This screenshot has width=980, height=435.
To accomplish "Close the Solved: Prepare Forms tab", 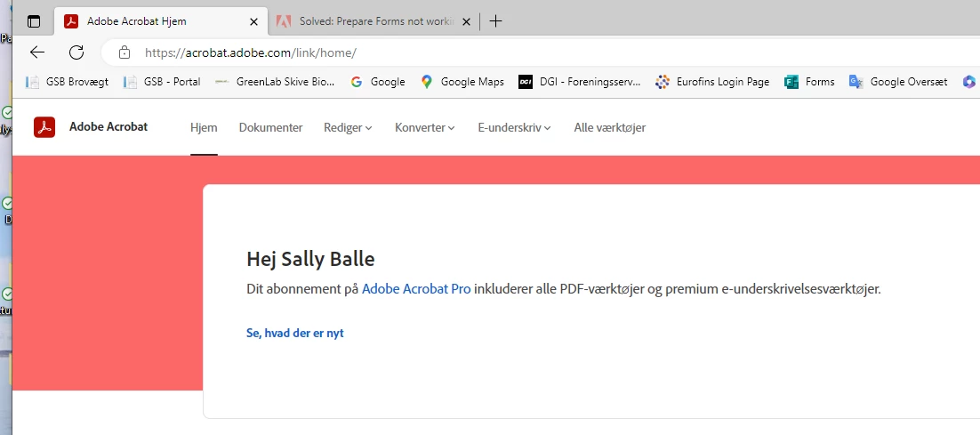I will (x=466, y=21).
